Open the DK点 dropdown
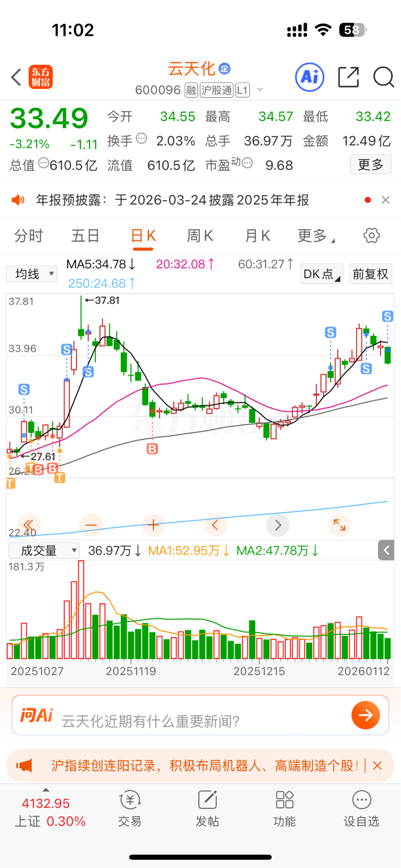The image size is (401, 868). click(x=322, y=274)
